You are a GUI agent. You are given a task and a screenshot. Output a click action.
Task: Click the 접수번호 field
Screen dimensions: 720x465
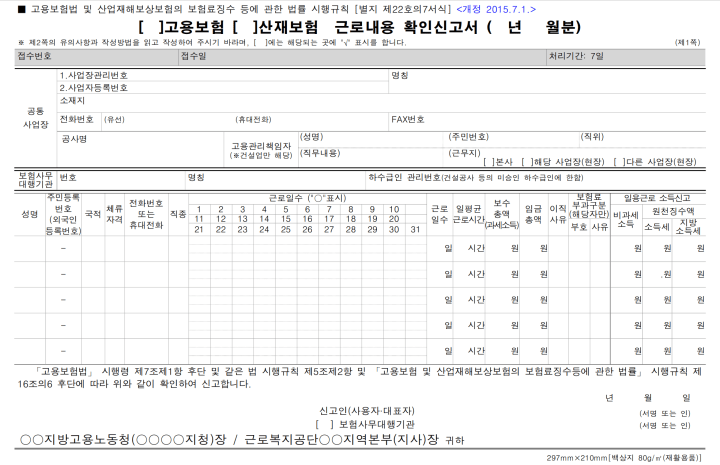click(x=96, y=57)
